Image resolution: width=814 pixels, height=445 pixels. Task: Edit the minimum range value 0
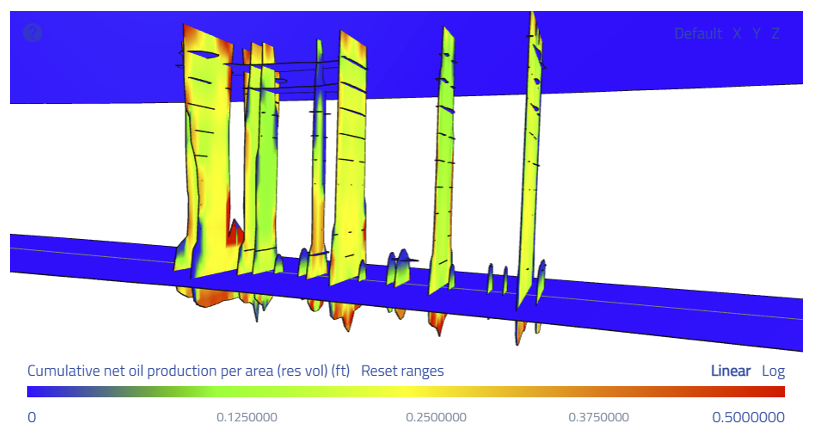(32, 417)
